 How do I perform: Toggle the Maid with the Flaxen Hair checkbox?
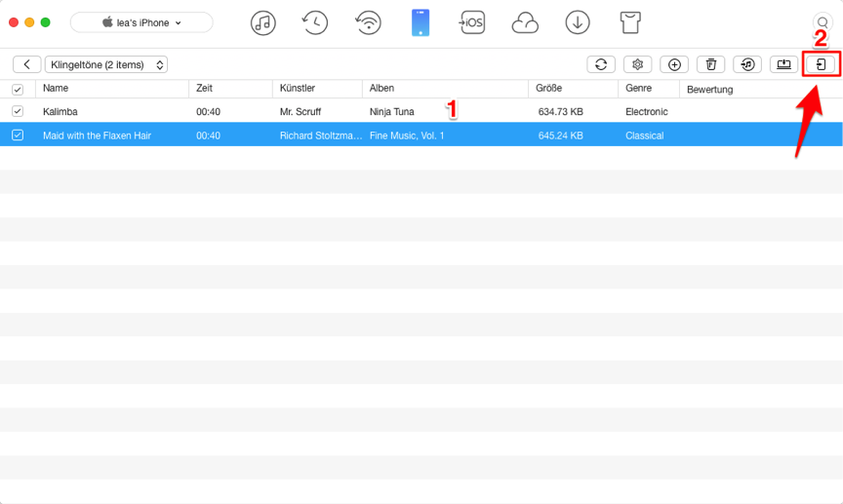(x=18, y=135)
